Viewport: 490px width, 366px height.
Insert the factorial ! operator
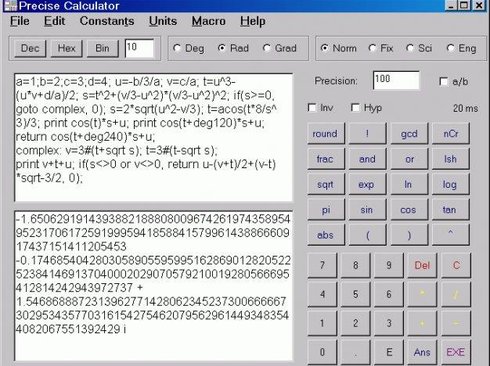tap(367, 133)
